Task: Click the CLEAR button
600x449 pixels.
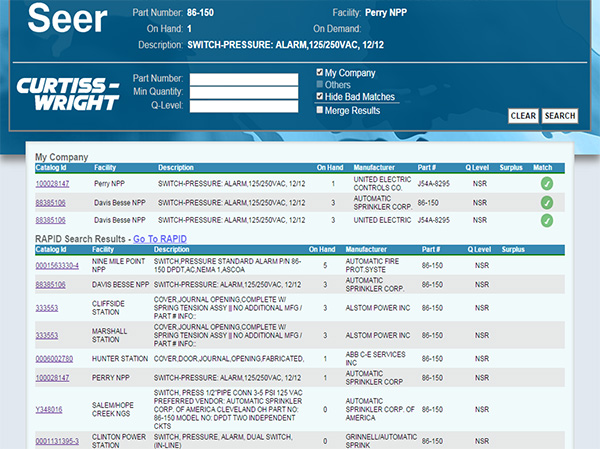Action: [x=523, y=116]
